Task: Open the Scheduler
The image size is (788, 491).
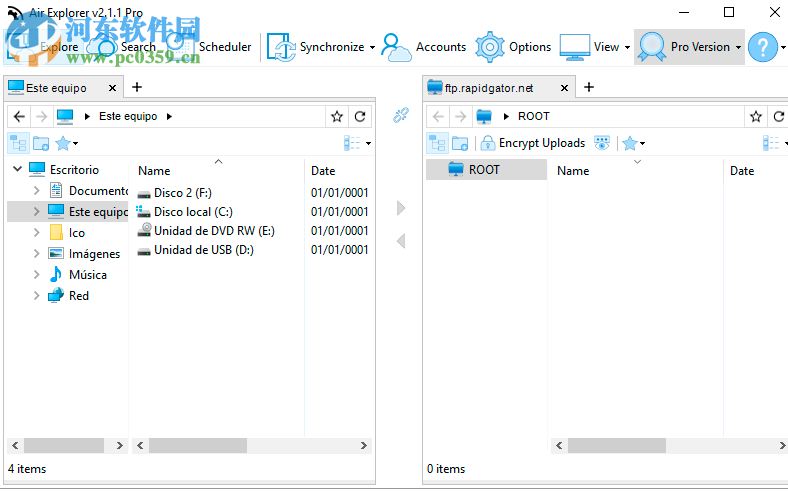Action: tap(211, 47)
